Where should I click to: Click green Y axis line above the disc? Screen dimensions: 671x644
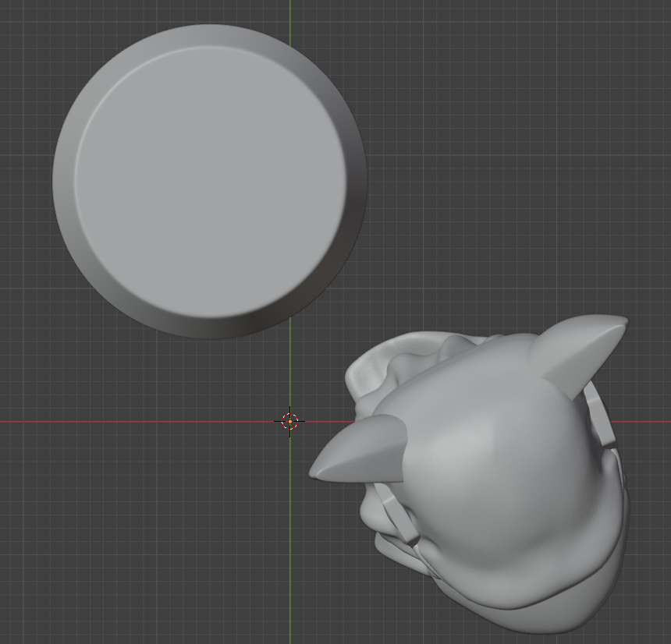click(290, 12)
